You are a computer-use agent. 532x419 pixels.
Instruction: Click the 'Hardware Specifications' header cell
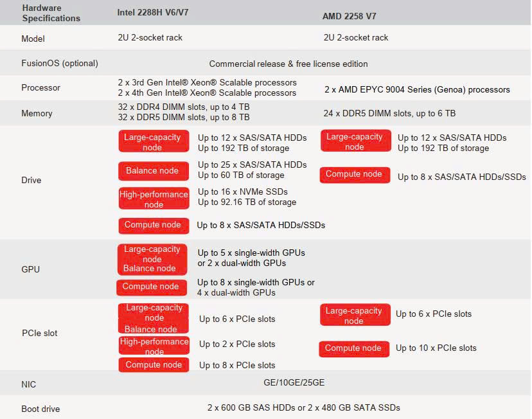[51, 13]
